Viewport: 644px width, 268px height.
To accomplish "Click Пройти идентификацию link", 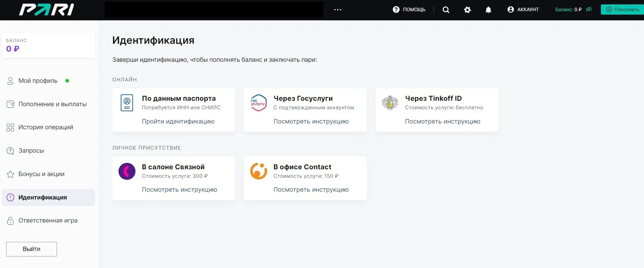I will (178, 121).
